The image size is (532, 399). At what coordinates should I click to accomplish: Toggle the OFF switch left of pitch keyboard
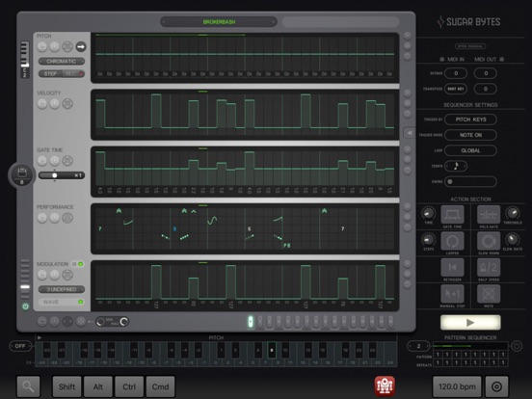pyautogui.click(x=20, y=346)
